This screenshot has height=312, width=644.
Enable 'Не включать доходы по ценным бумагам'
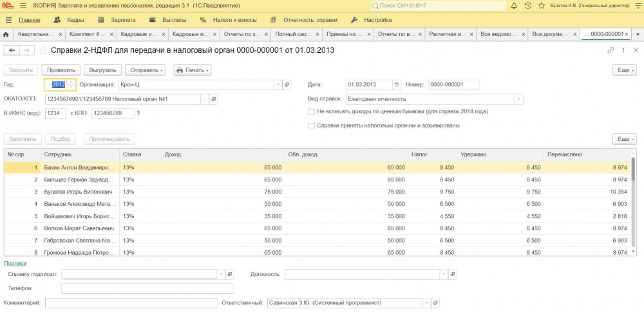[312, 111]
